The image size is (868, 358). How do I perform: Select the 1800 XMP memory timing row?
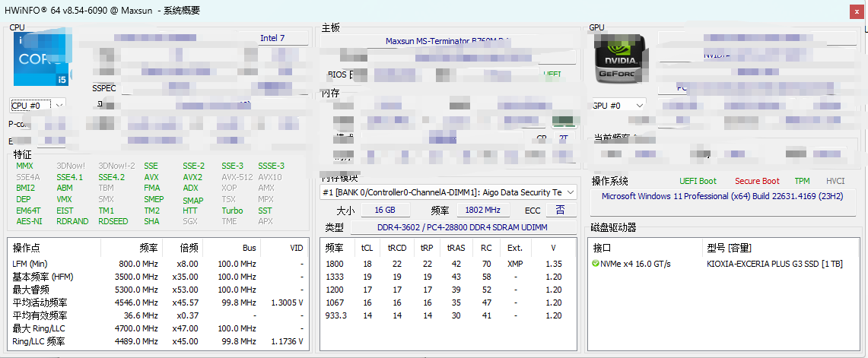448,264
